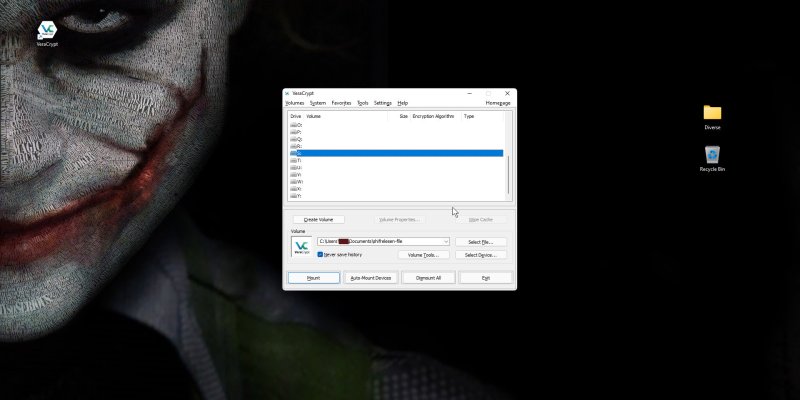
Task: Click the VeraCrypt logo in Volume section
Action: click(x=301, y=246)
